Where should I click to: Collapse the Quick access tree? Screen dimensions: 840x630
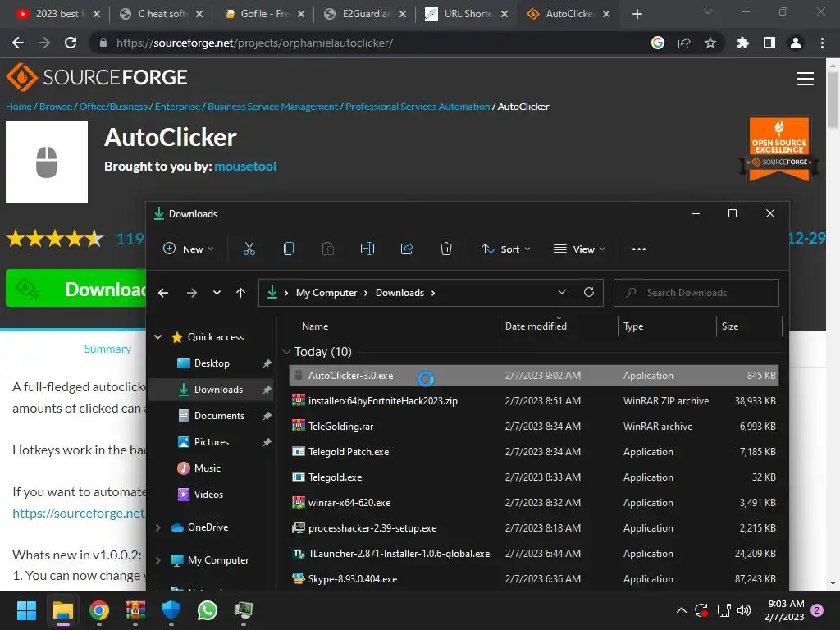[158, 337]
